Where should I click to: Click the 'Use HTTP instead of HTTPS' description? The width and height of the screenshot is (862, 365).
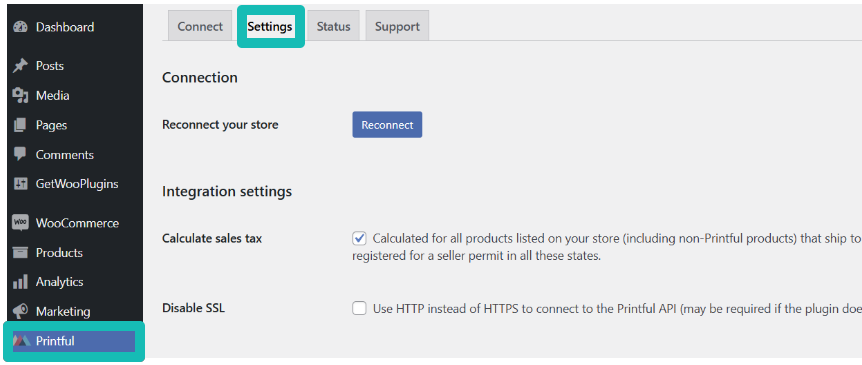point(617,308)
